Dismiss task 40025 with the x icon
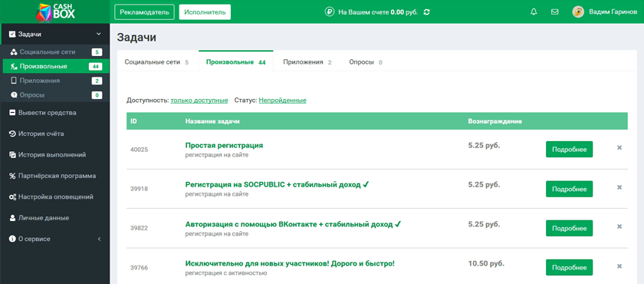The height and width of the screenshot is (284, 644). coord(619,147)
